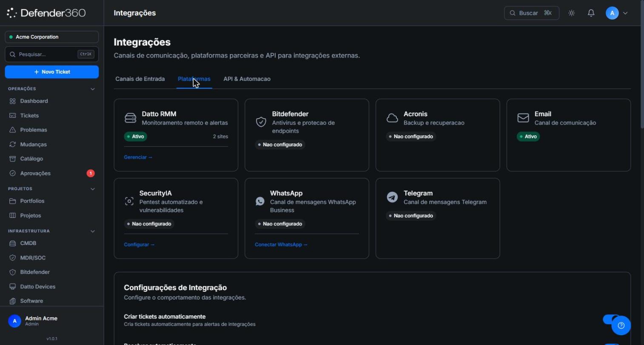Click the Configurações de Integração heading

pyautogui.click(x=175, y=288)
